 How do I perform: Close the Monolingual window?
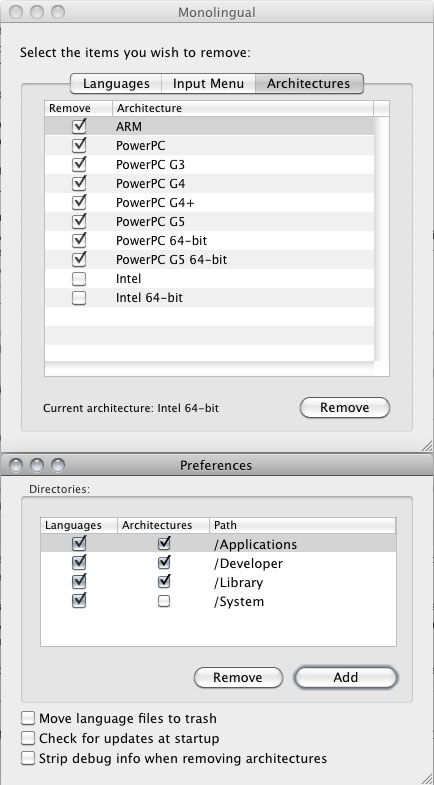point(16,12)
